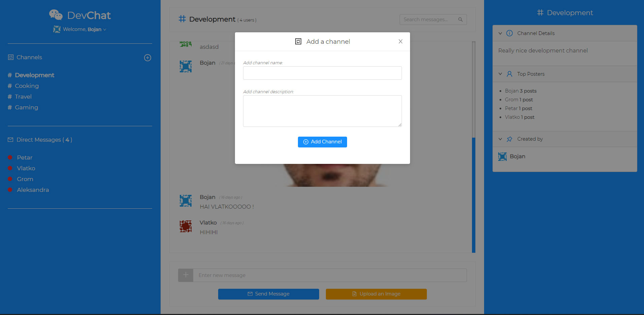Click the DevChat logo icon
Viewport: 644px width, 315px height.
pos(56,15)
